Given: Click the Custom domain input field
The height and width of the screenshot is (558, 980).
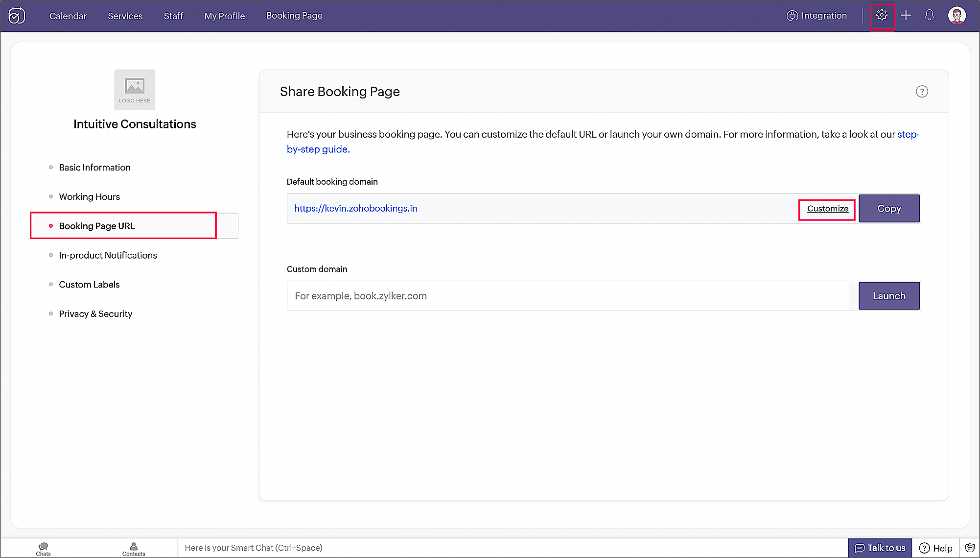Looking at the screenshot, I should 568,296.
